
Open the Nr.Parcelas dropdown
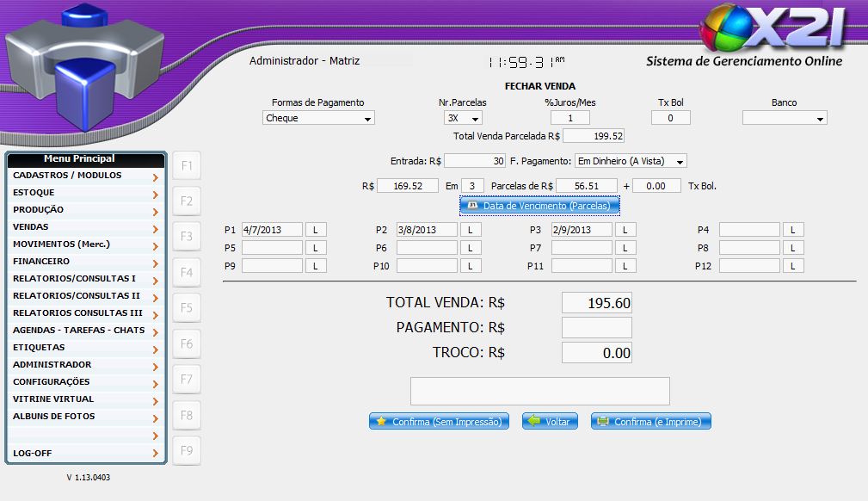[463, 118]
